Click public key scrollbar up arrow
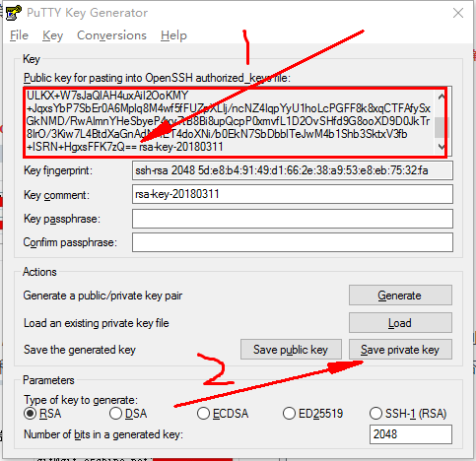This screenshot has width=476, height=461. 442,97
